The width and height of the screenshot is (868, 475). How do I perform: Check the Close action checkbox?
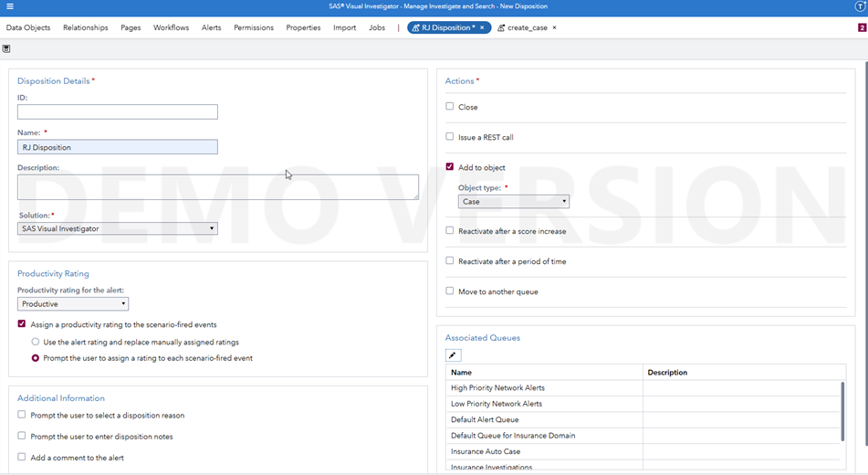(x=449, y=106)
